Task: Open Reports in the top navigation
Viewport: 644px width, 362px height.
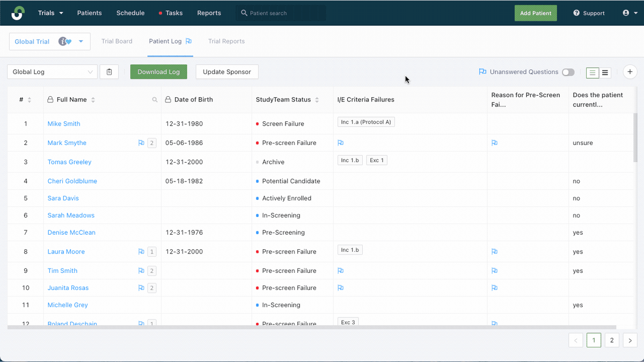Action: (209, 13)
